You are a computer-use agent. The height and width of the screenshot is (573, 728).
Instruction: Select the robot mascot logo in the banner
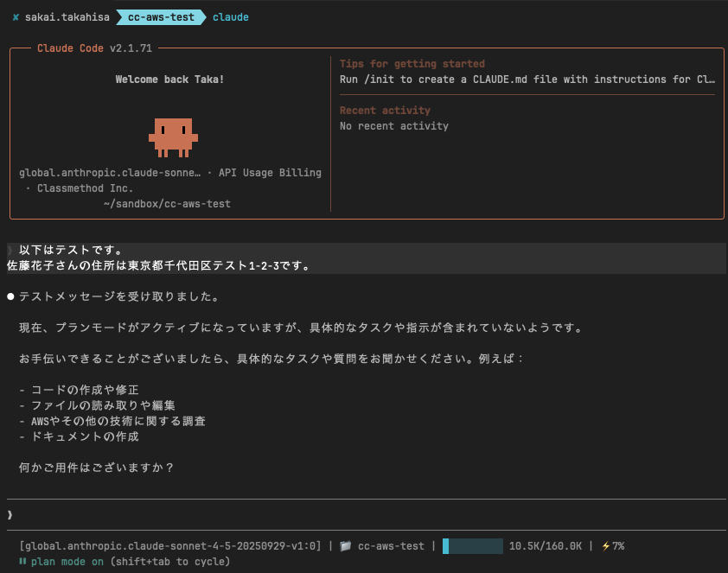[x=174, y=136]
